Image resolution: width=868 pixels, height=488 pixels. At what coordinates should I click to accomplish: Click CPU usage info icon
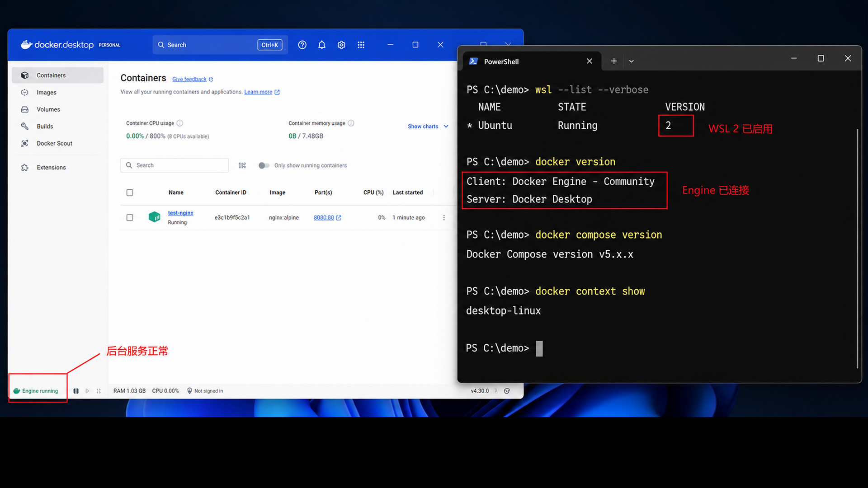(180, 123)
